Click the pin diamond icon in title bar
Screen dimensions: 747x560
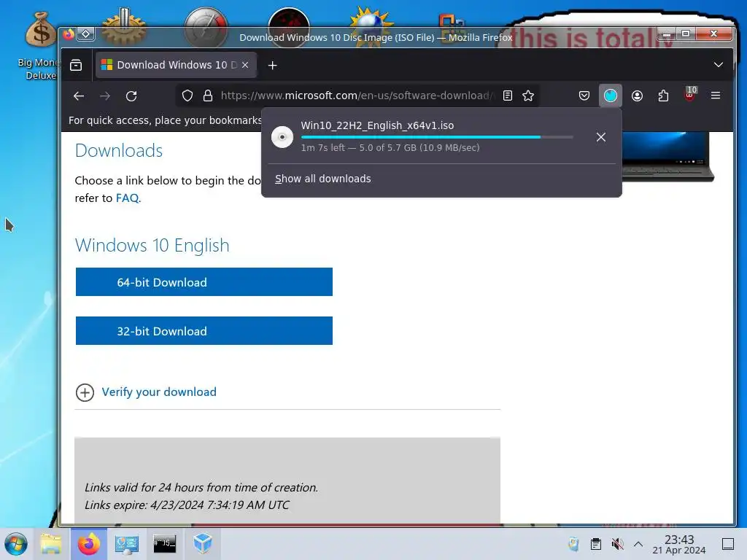click(86, 34)
